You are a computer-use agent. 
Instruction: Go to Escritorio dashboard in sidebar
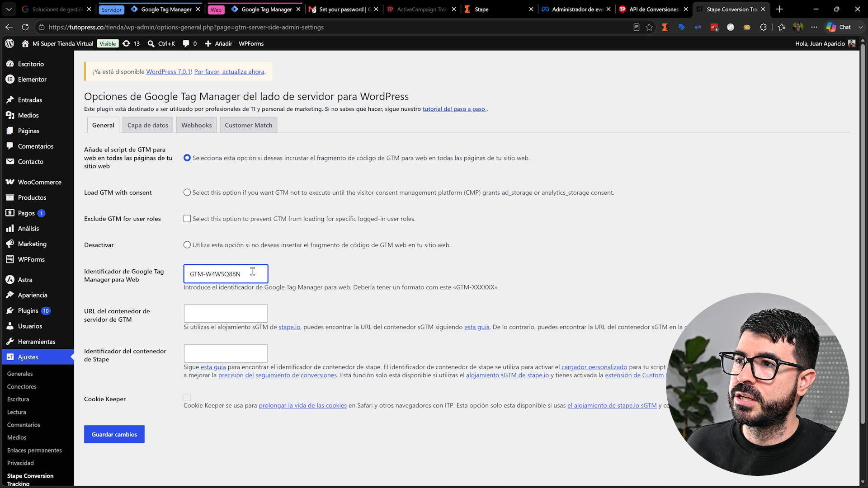click(x=31, y=64)
